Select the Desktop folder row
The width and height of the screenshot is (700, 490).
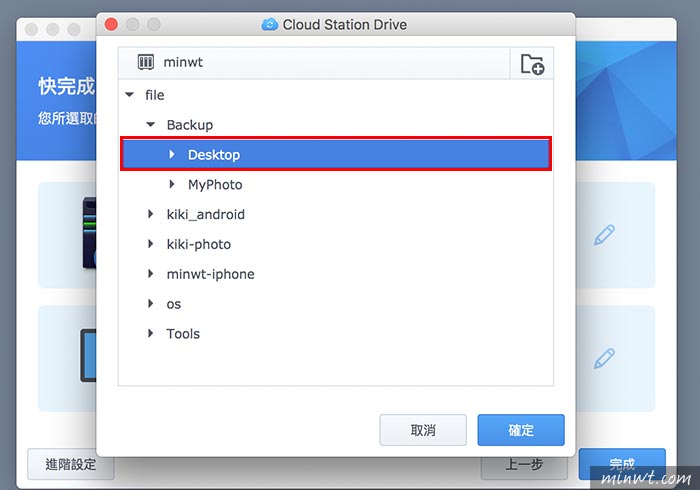click(x=336, y=154)
